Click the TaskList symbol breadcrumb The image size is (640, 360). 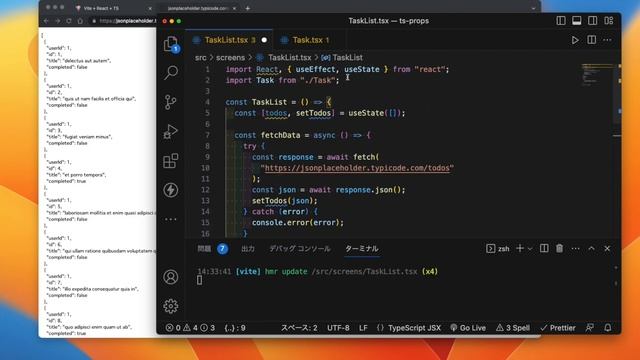(x=347, y=58)
